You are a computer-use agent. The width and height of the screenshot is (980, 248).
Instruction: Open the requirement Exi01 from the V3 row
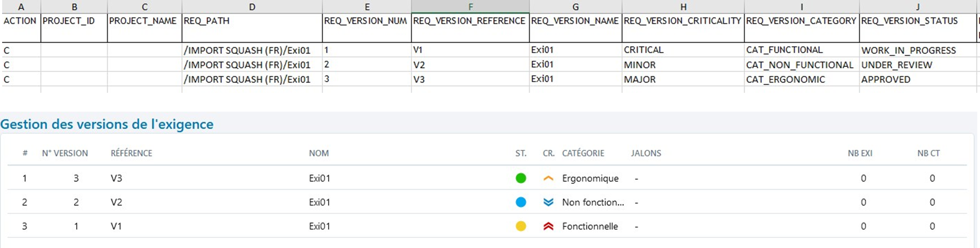[x=319, y=178]
